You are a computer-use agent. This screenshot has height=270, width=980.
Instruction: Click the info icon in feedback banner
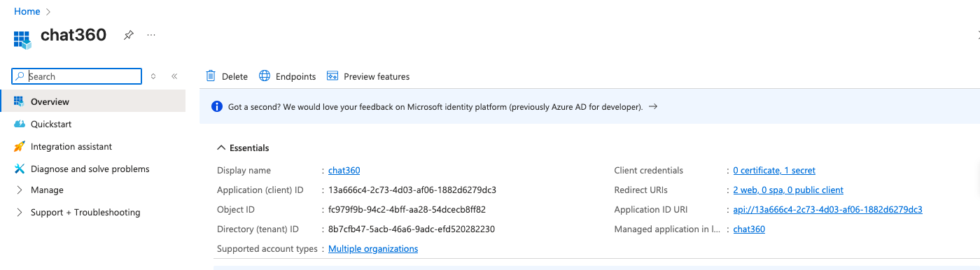tap(216, 107)
